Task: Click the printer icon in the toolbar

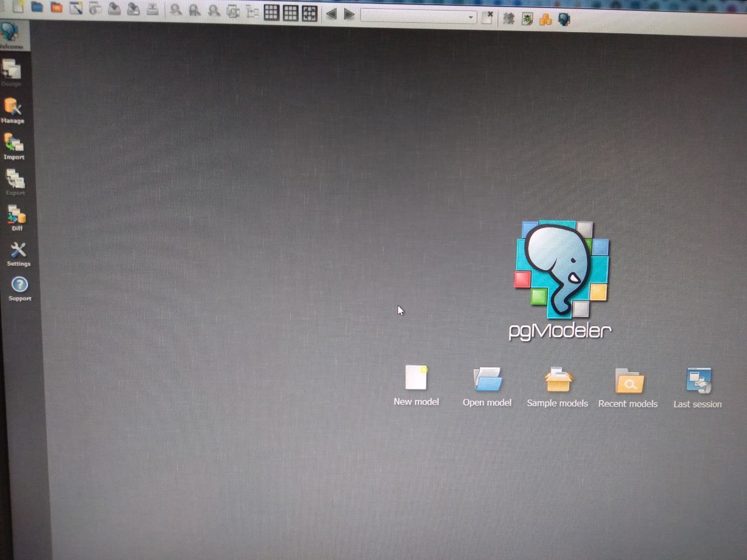Action: click(153, 9)
